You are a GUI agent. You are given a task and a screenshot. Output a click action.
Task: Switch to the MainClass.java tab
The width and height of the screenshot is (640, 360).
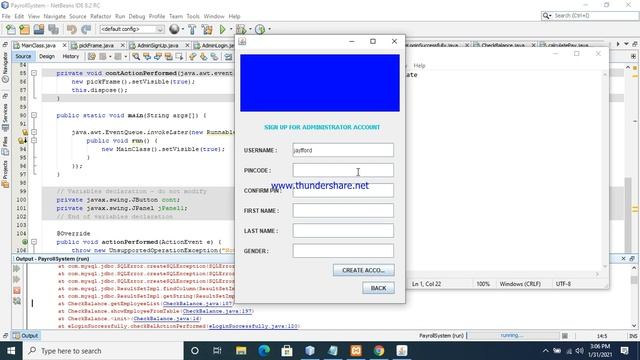tap(38, 45)
